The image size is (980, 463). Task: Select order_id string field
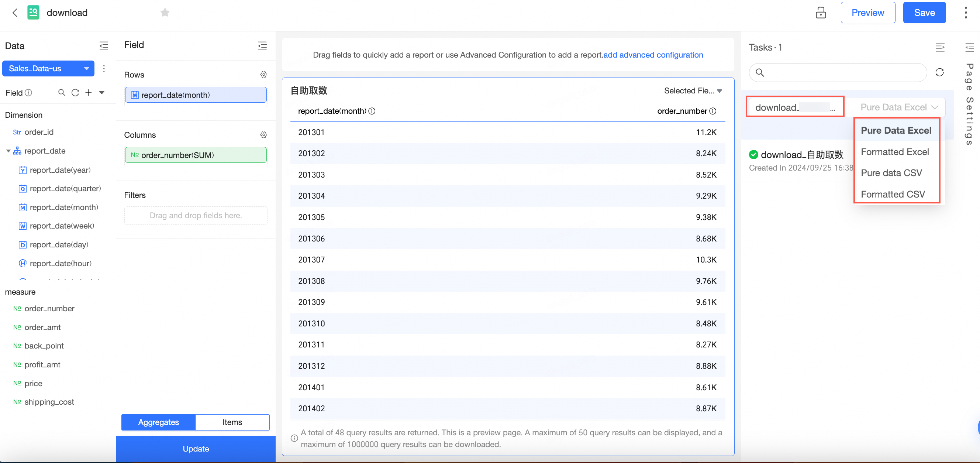39,132
